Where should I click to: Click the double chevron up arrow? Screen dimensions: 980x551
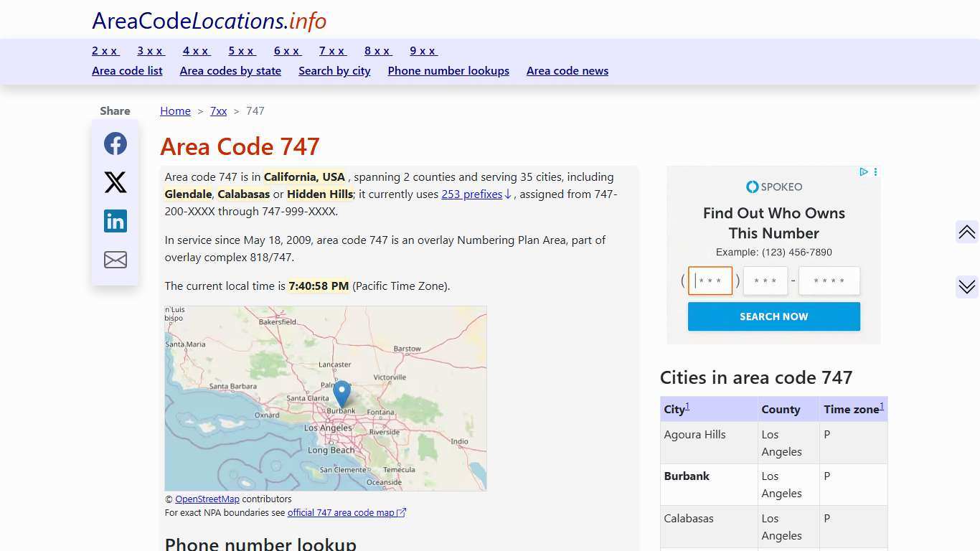[x=966, y=232]
